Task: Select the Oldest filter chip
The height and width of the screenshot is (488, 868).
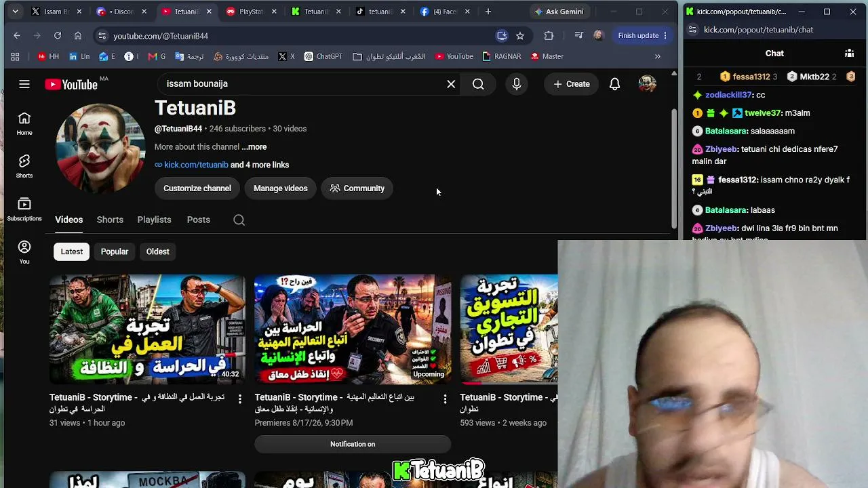Action: (x=158, y=251)
